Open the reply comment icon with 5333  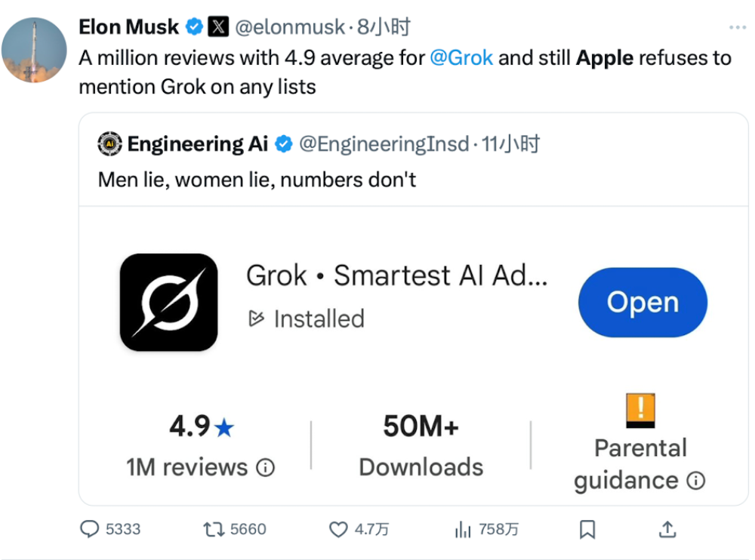90,529
